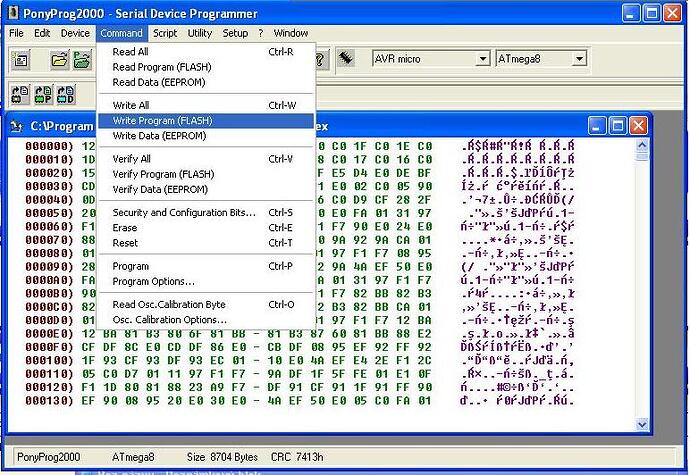The image size is (690, 475).
Task: Click the Read Data Memory (D) icon
Action: [x=66, y=94]
